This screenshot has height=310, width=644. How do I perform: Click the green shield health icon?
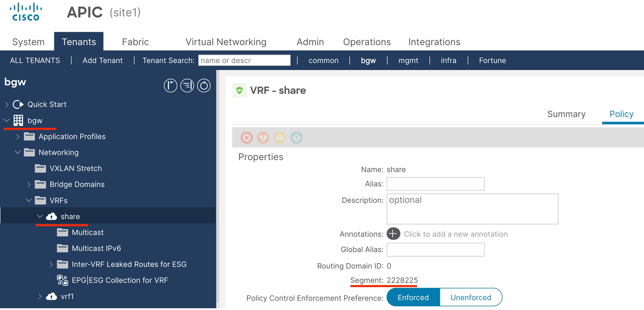239,90
